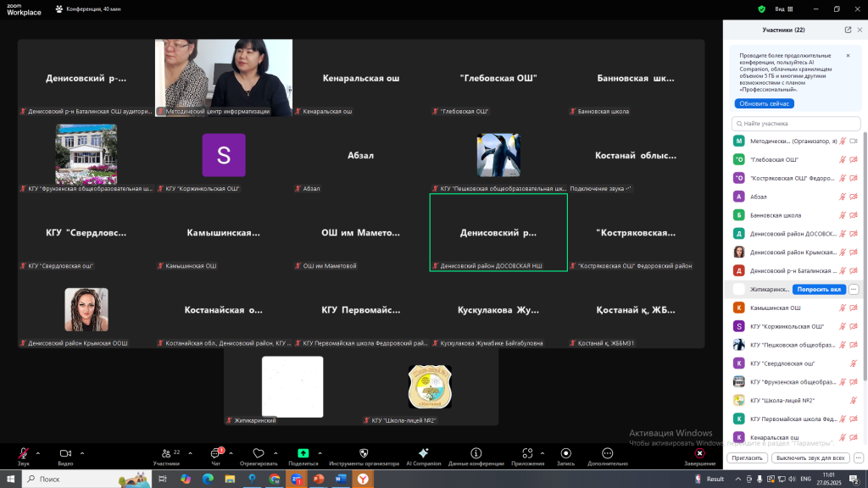Show Данные конференции meeting info

[x=476, y=456]
